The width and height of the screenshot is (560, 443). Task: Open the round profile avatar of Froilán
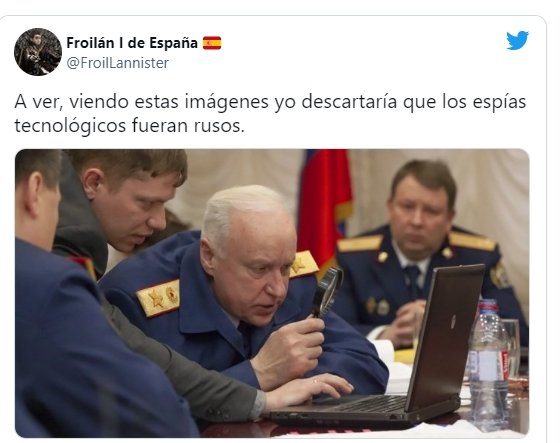point(38,52)
